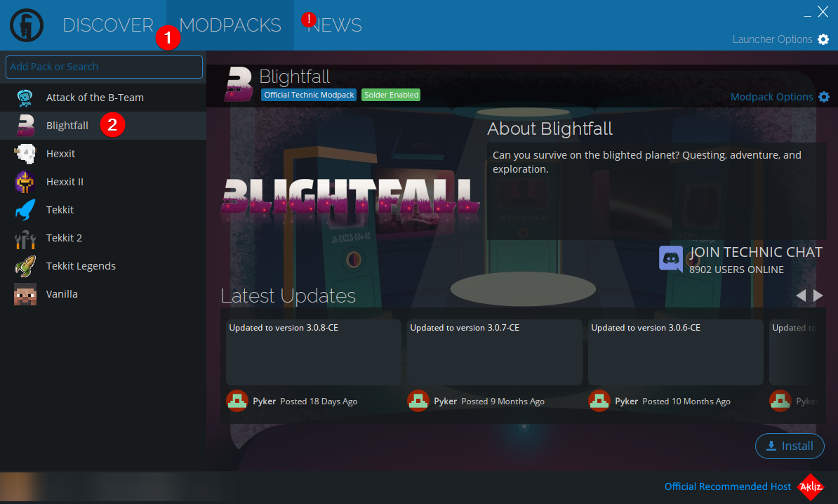Focus the Add Pack or Search field
Image resolution: width=838 pixels, height=504 pixels.
click(104, 67)
